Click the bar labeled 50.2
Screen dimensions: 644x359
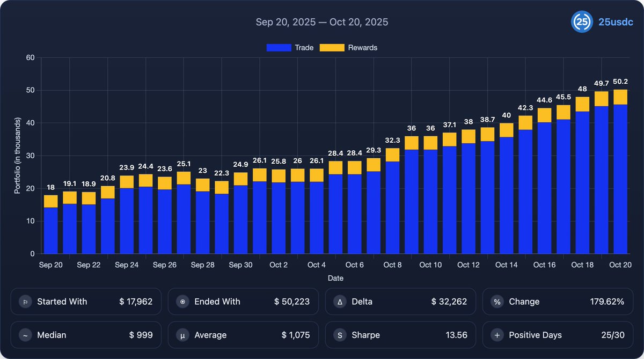tap(620, 172)
